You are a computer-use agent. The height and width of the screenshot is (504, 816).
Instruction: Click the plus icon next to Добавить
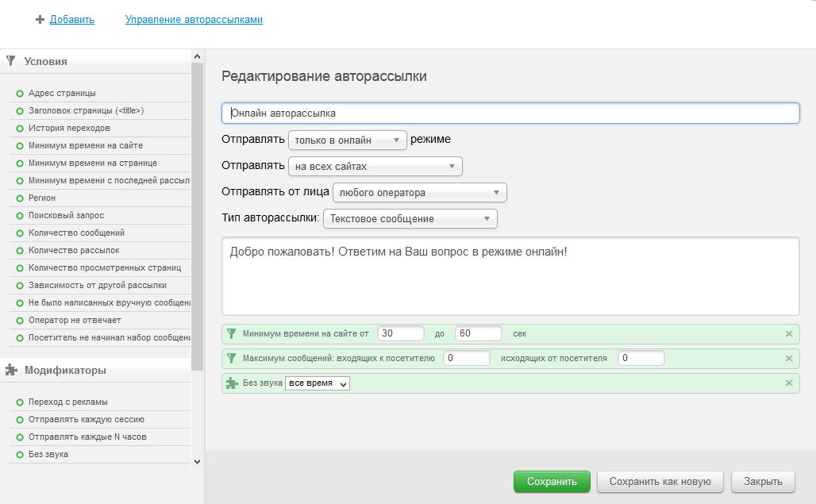(x=40, y=20)
